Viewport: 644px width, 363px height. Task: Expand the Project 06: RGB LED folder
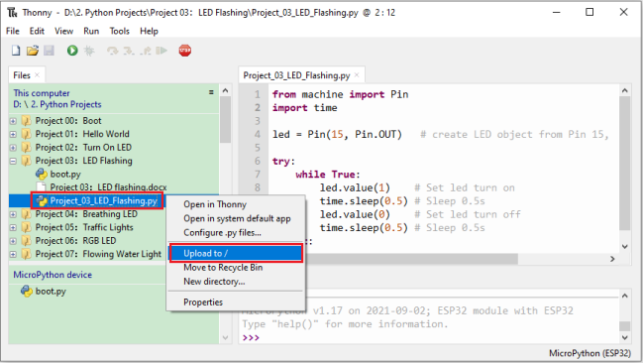(x=13, y=241)
